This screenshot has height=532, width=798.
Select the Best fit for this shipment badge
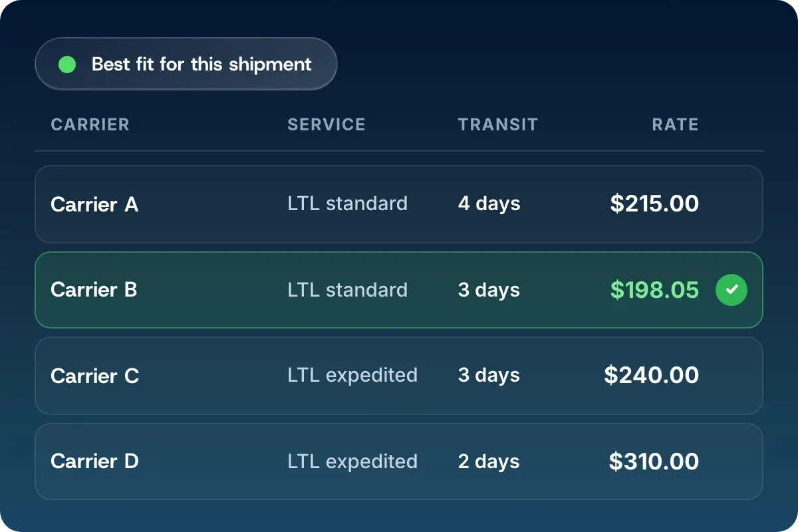186,64
